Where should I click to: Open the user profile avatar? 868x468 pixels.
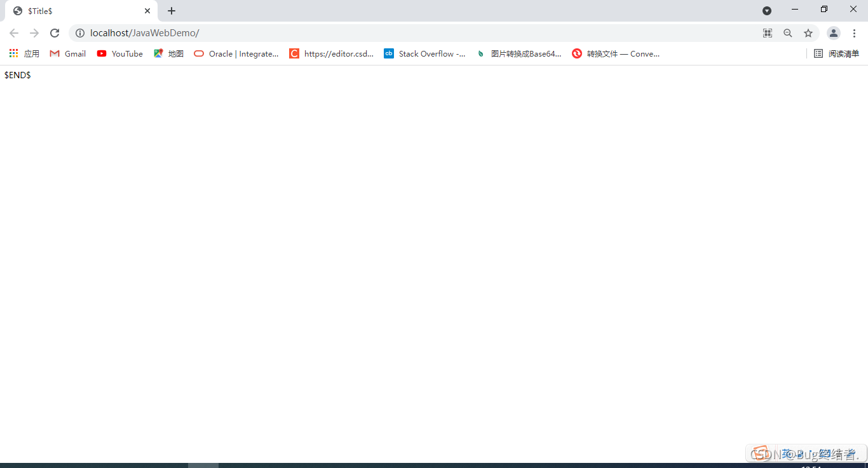834,33
